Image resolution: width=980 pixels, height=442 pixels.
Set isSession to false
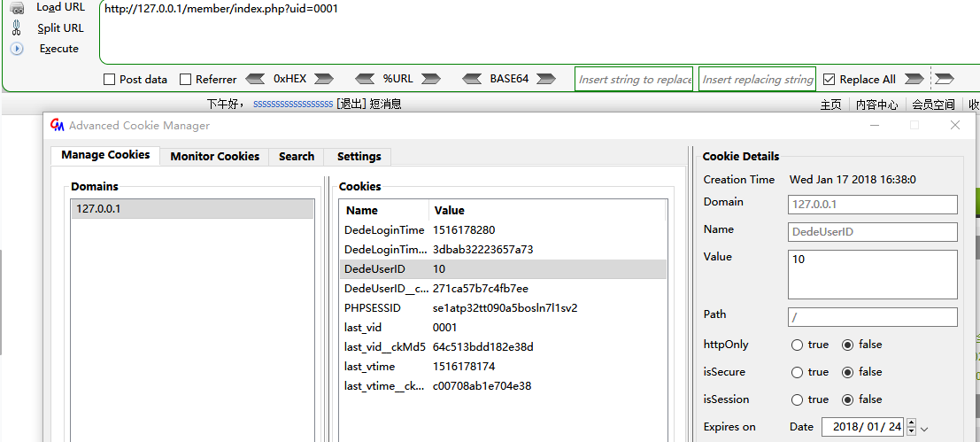847,399
